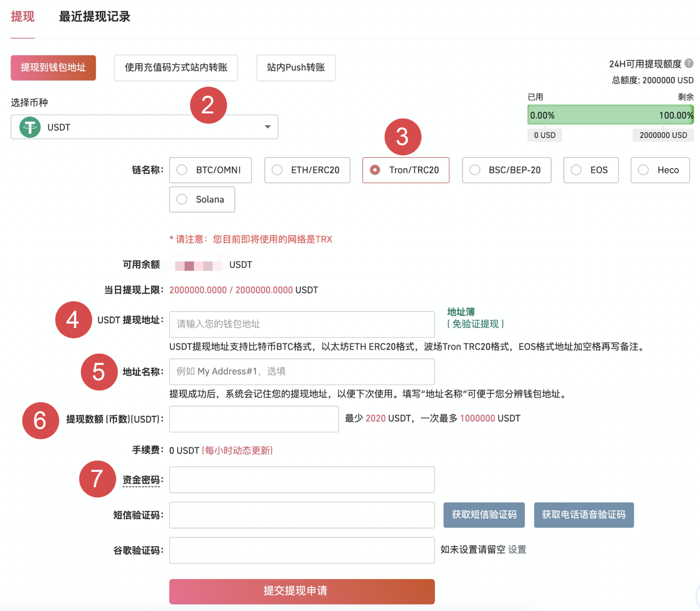This screenshot has height=611, width=700.
Task: Click the green USDT Tether coin icon
Action: (30, 127)
